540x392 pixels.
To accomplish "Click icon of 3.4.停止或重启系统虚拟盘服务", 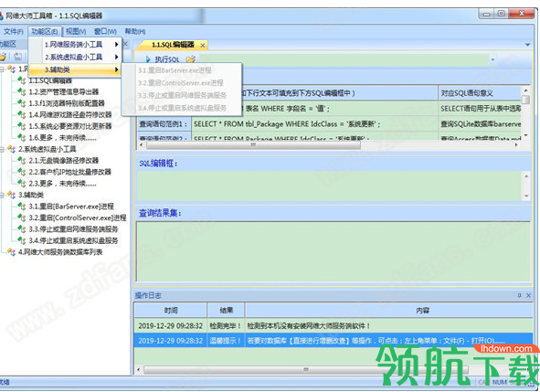I will pos(22,240).
